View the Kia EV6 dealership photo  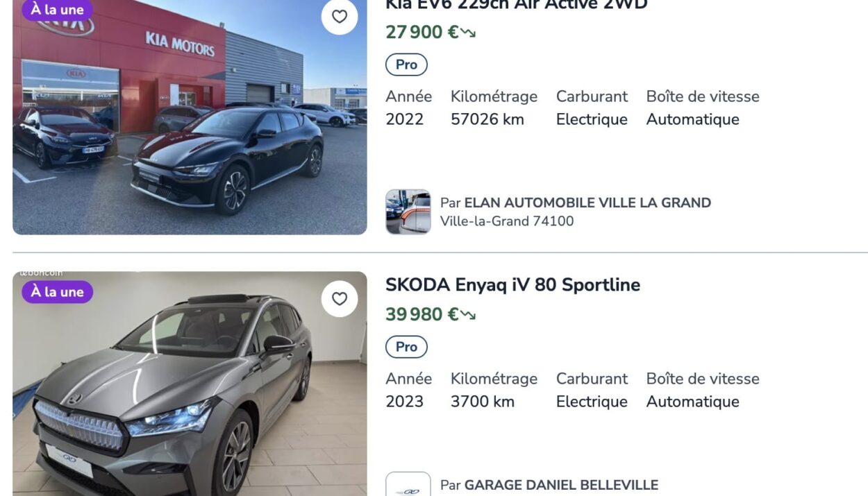coord(190,117)
